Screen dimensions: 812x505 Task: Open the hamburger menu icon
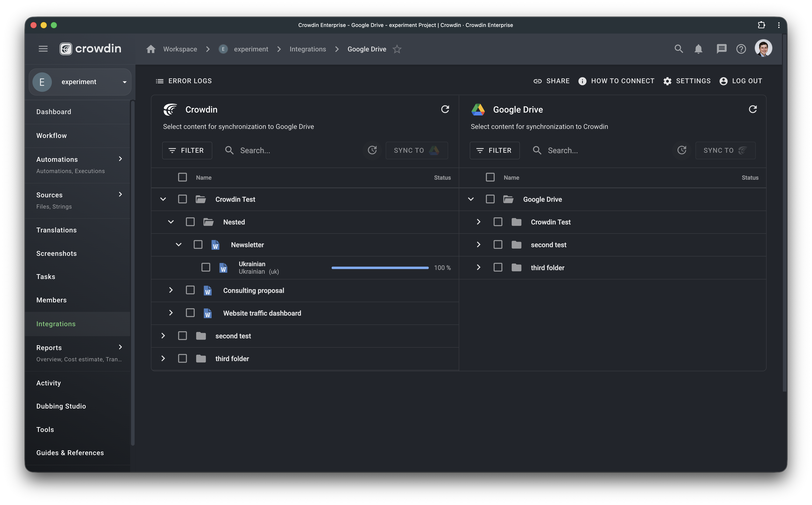click(43, 49)
